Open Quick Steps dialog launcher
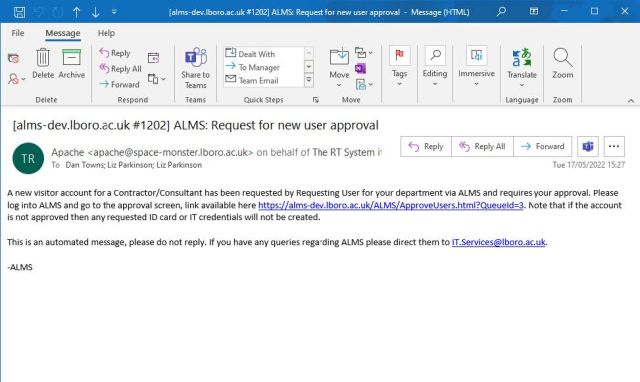Screen dimensions: 640x382 [316, 100]
